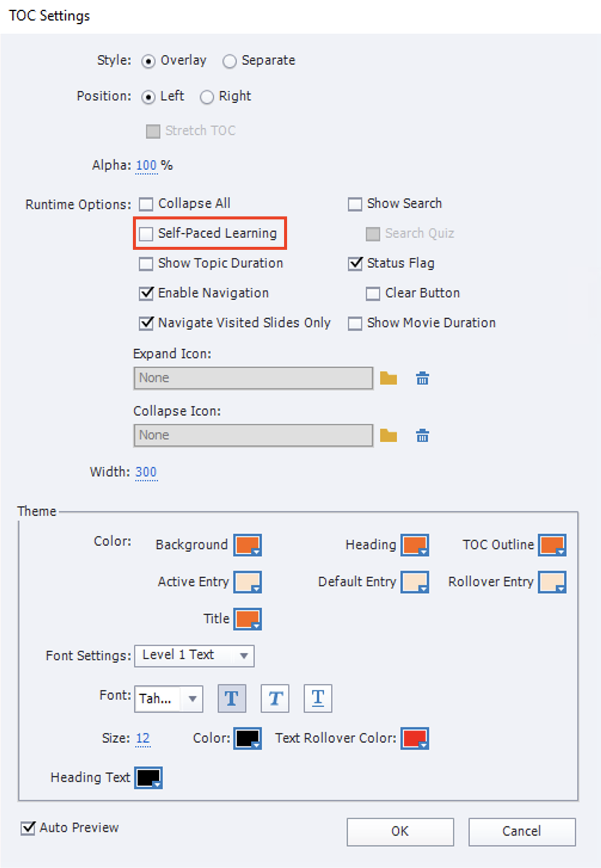Image resolution: width=601 pixels, height=868 pixels.
Task: Expand the Font family dropdown
Action: tap(191, 698)
